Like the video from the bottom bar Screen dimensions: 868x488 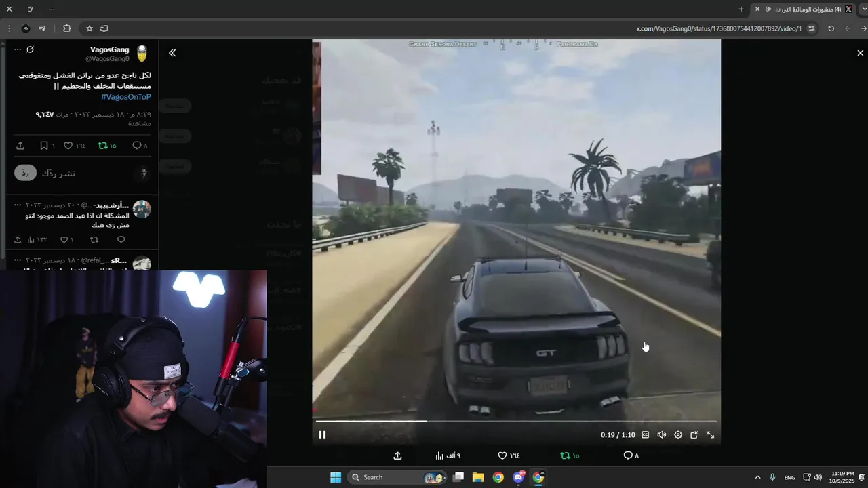pyautogui.click(x=509, y=455)
